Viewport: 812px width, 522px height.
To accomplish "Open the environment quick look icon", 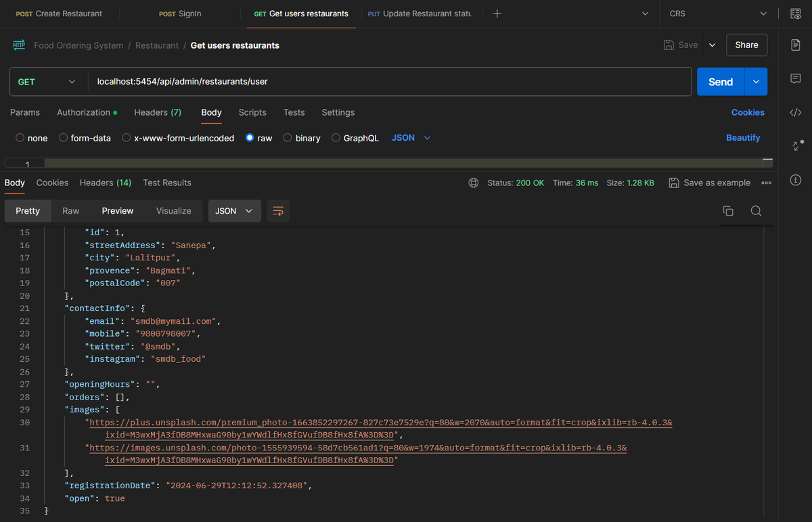I will [796, 14].
